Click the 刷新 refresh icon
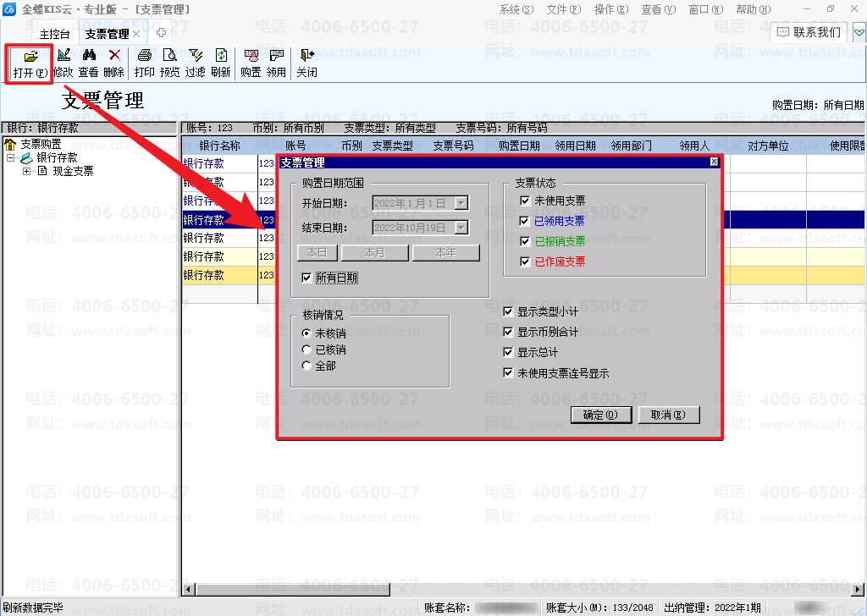The height and width of the screenshot is (616, 867). click(x=221, y=55)
